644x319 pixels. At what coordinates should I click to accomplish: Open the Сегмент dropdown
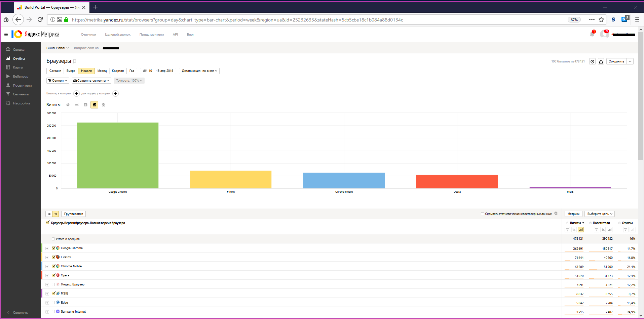pos(58,81)
